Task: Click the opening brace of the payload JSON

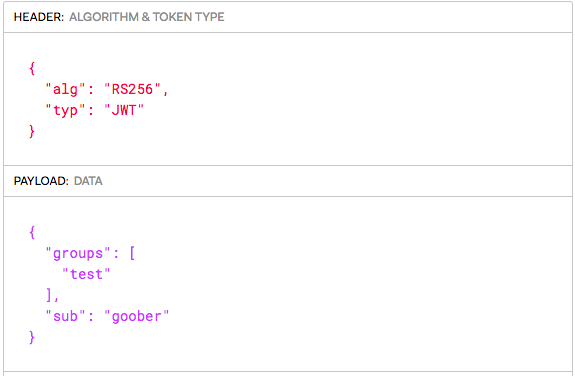Action: click(x=32, y=232)
